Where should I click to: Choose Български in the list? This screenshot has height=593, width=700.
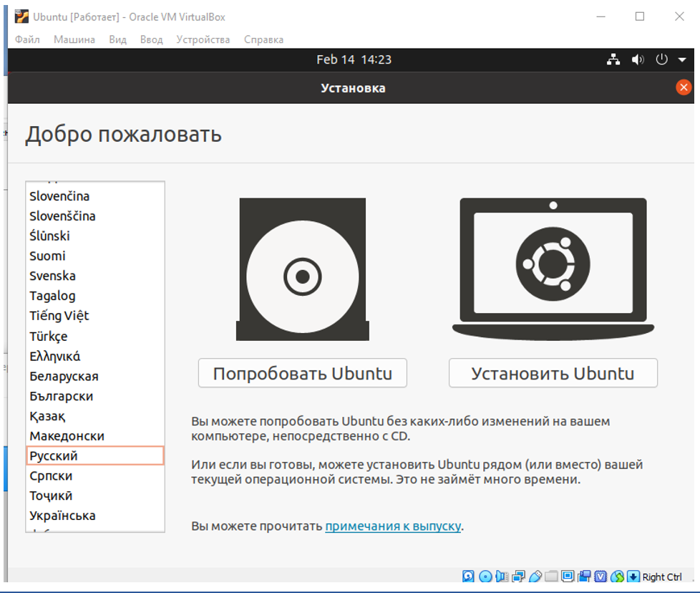click(x=95, y=396)
